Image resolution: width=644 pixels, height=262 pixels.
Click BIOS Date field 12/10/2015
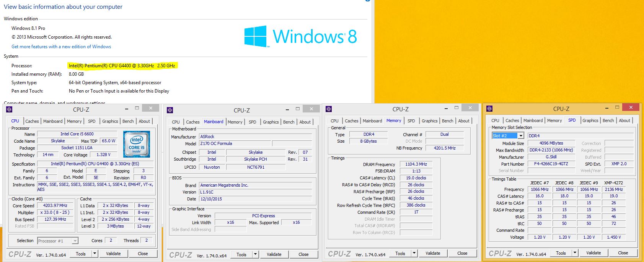[255, 199]
